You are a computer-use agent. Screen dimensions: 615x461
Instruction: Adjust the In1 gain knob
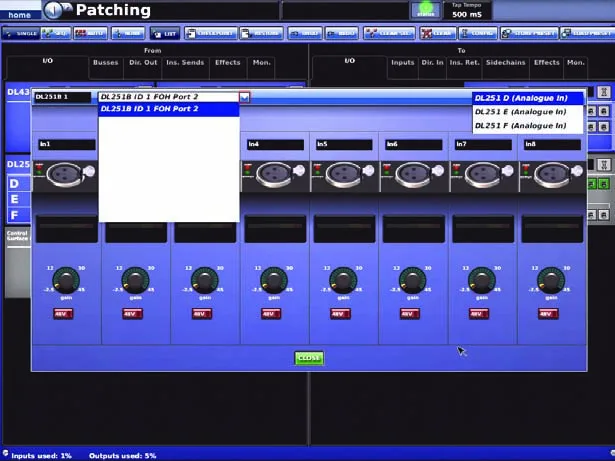[x=66, y=281]
